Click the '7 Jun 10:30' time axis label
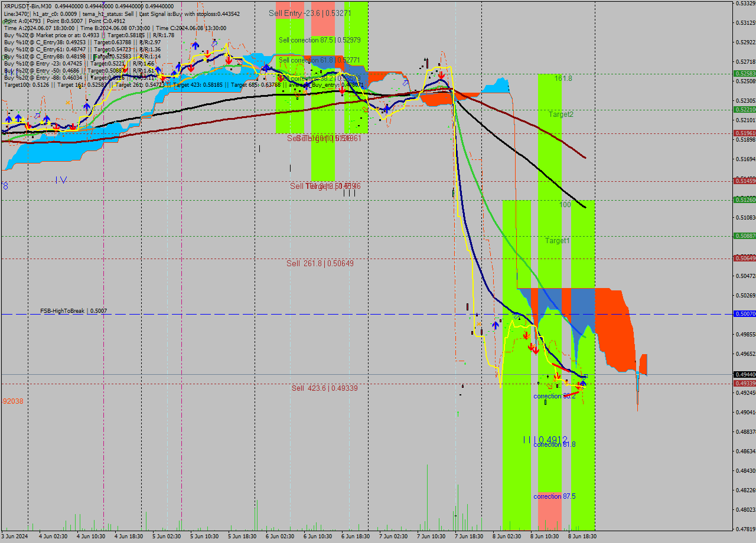 pos(431,537)
